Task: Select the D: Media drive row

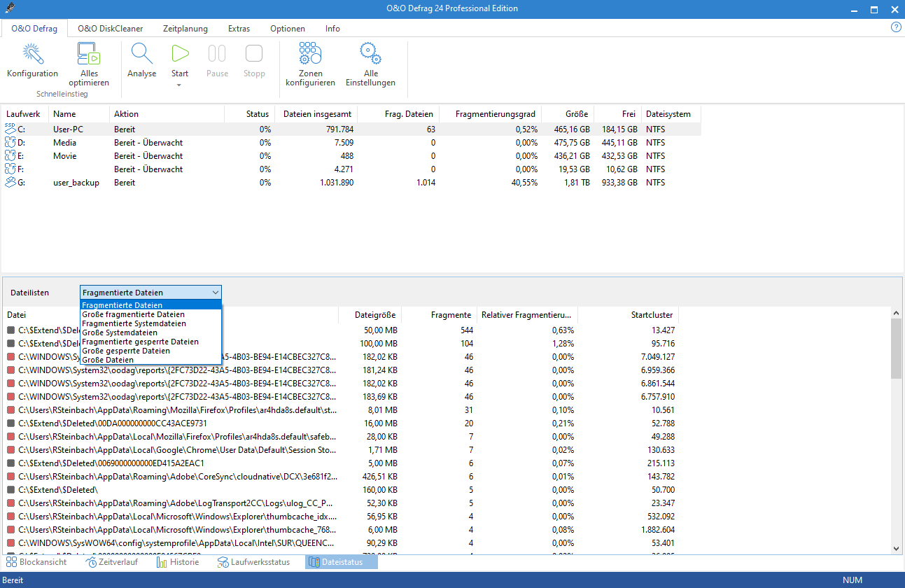Action: (64, 143)
